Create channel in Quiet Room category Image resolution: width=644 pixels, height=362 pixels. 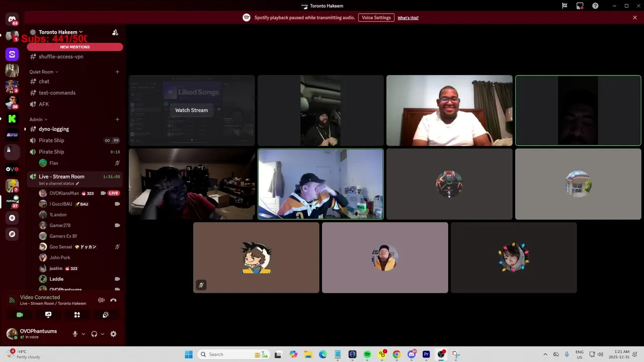pyautogui.click(x=117, y=72)
